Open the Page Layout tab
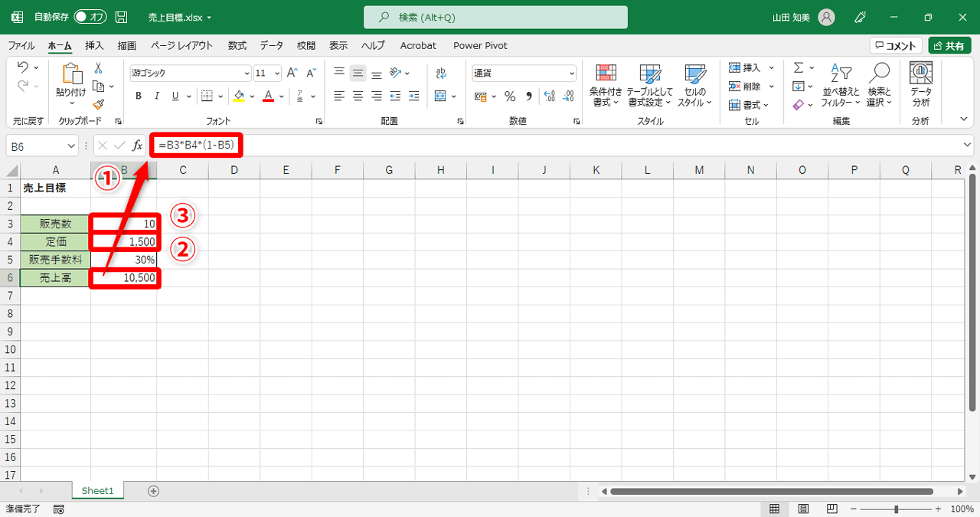The height and width of the screenshot is (517, 980). tap(181, 45)
